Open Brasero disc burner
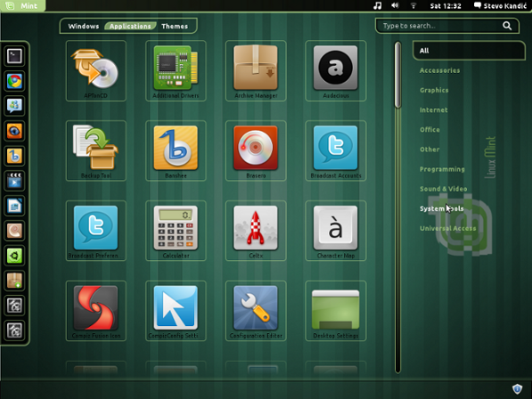Viewport: 532px width, 399px height. click(x=256, y=151)
